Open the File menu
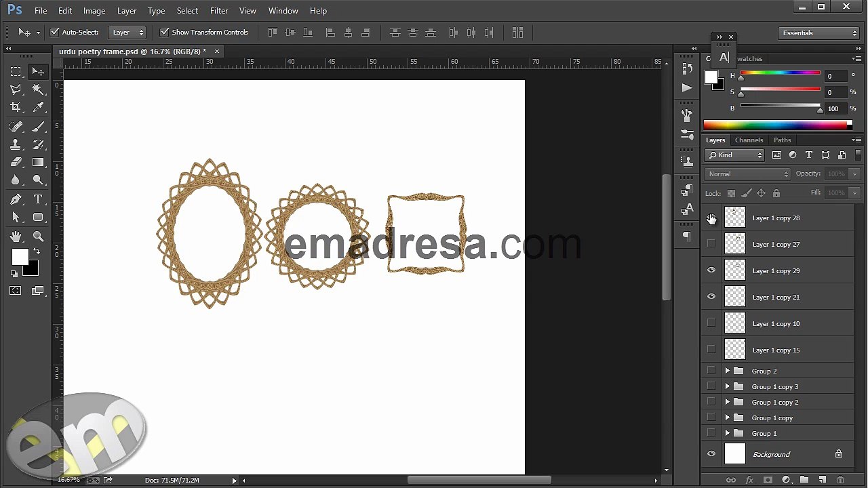The image size is (868, 488). 41,11
